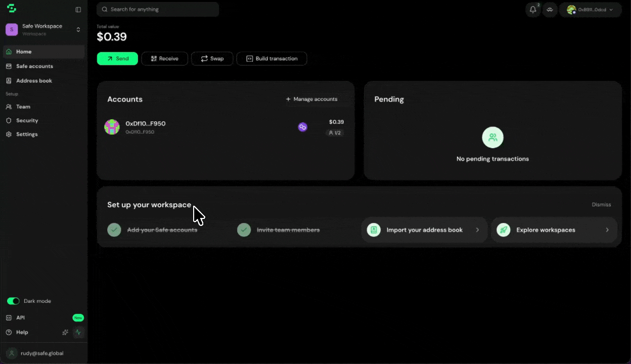
Task: Click the Team people icon
Action: [9, 107]
